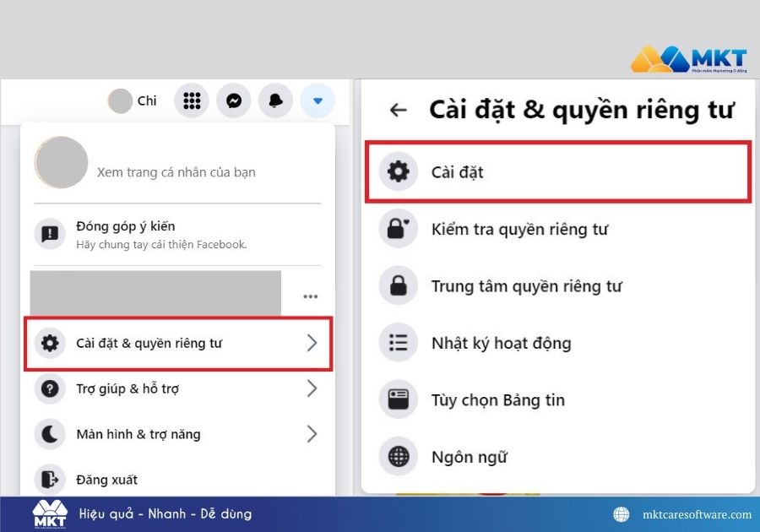Click the Đăng xuất exit icon
This screenshot has height=532, width=760.
[50, 479]
